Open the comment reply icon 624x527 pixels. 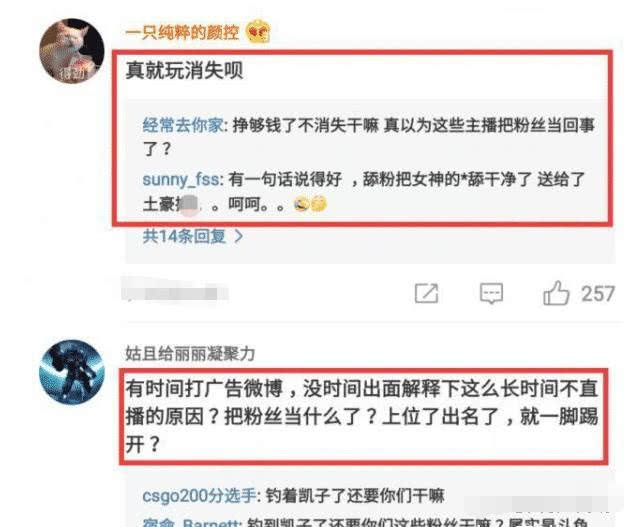click(491, 293)
